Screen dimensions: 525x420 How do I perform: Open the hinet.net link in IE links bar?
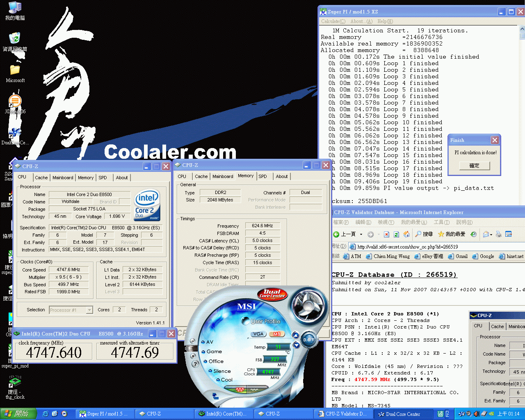(x=511, y=256)
